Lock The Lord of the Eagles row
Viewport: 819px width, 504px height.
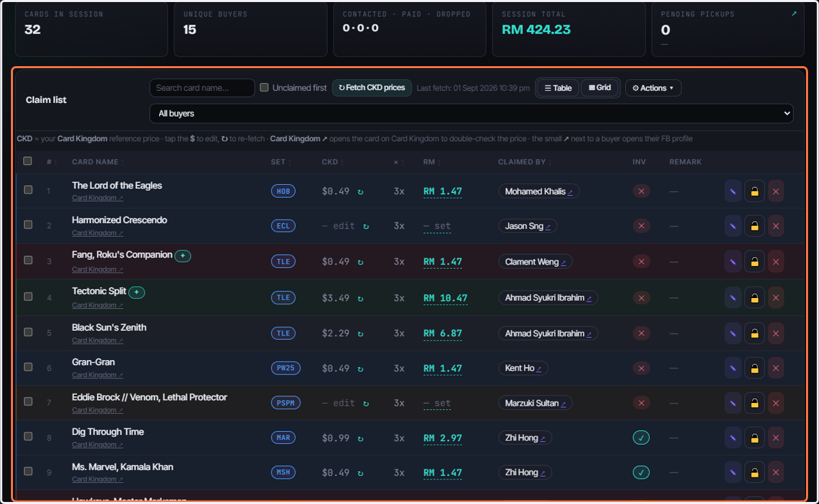pos(754,191)
